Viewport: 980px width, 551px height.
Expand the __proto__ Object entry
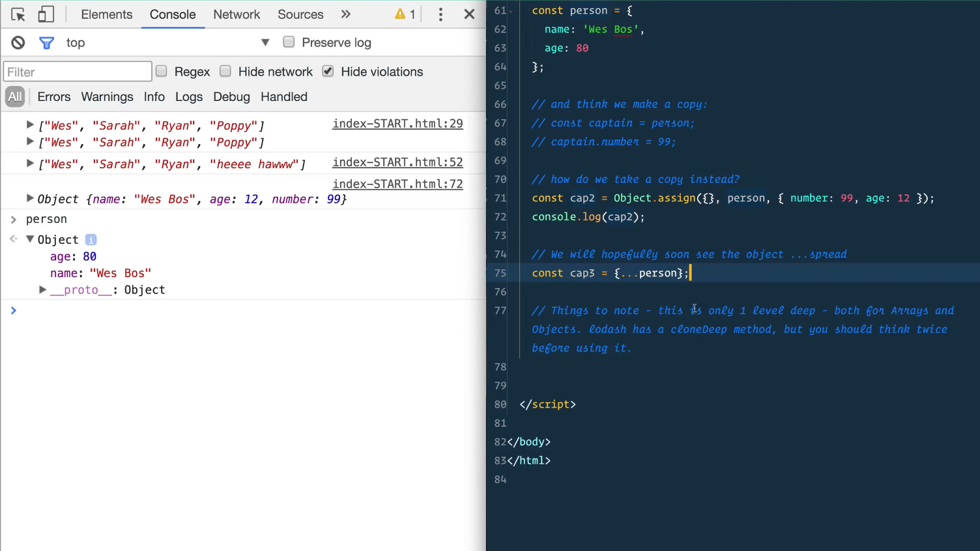pos(43,290)
